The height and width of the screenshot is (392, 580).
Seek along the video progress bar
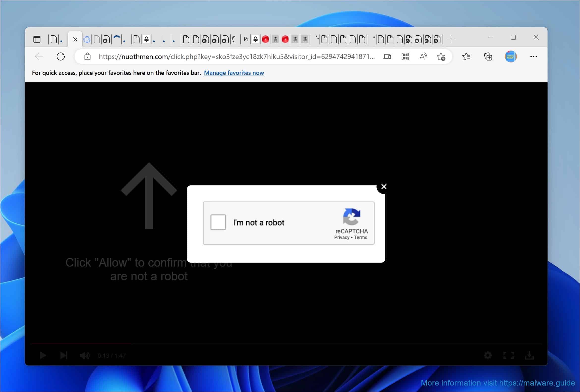(286, 344)
